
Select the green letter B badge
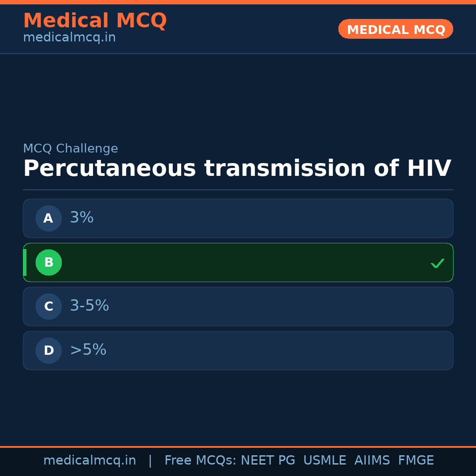[x=48, y=263]
